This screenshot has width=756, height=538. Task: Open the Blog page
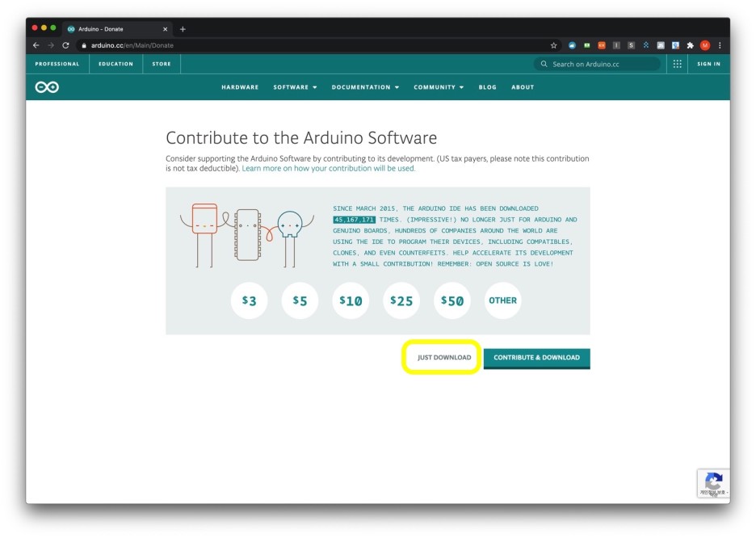point(488,87)
